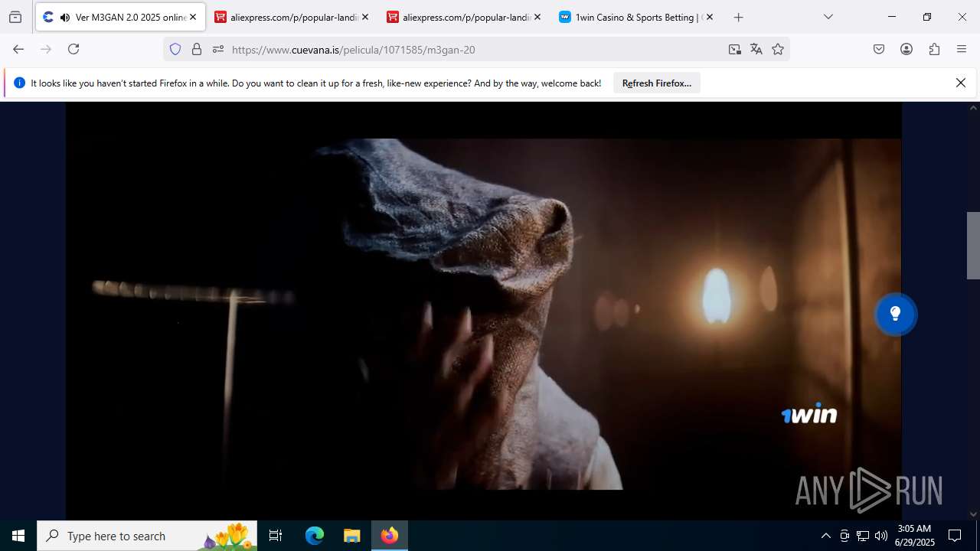Switch to the 1win Casino & Sports Betting tab

[636, 17]
